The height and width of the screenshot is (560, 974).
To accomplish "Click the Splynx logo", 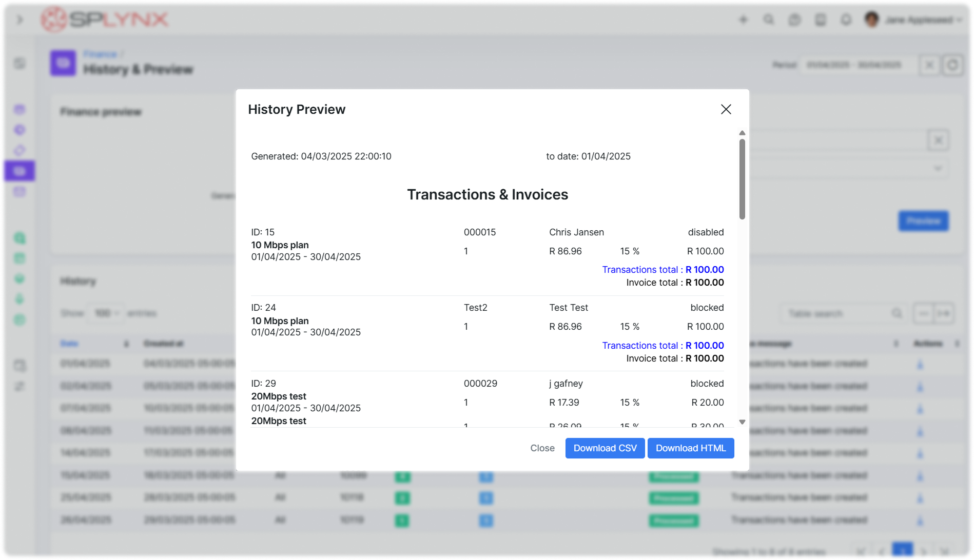I will tap(103, 19).
